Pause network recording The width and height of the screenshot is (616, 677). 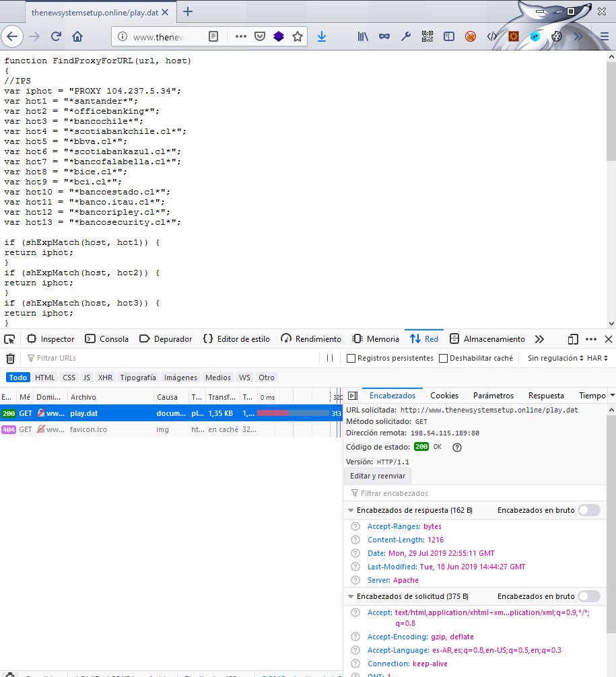pos(330,359)
